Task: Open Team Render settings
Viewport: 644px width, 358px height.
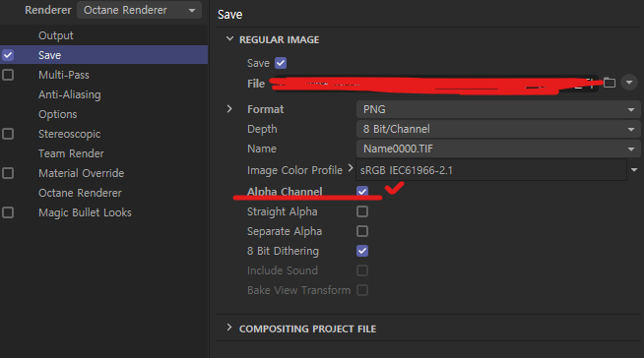Action: [71, 153]
